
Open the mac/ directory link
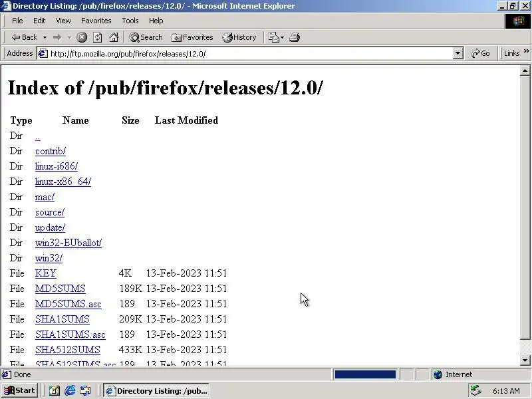(45, 197)
